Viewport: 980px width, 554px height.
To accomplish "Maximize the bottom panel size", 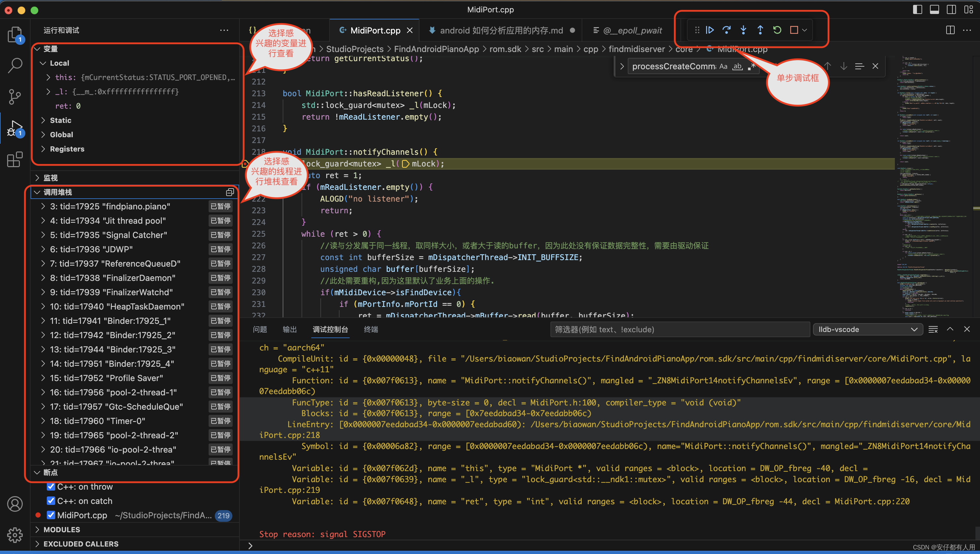I will [950, 329].
